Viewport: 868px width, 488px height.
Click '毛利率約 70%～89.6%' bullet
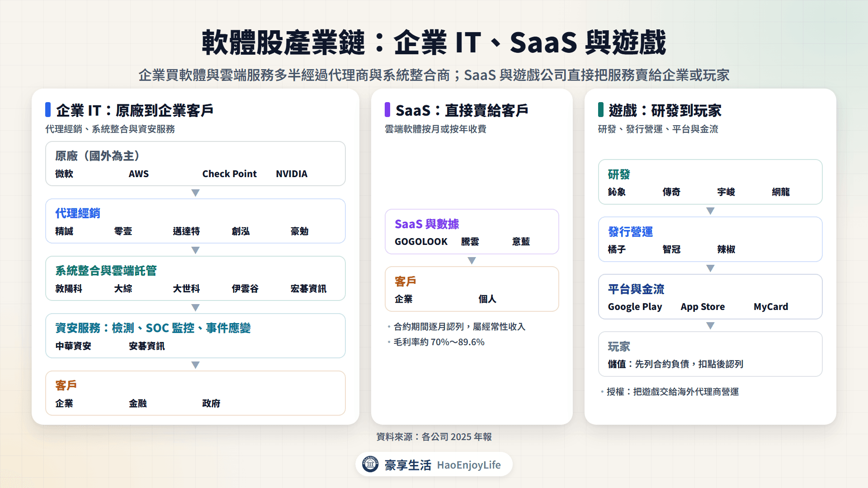tap(439, 342)
